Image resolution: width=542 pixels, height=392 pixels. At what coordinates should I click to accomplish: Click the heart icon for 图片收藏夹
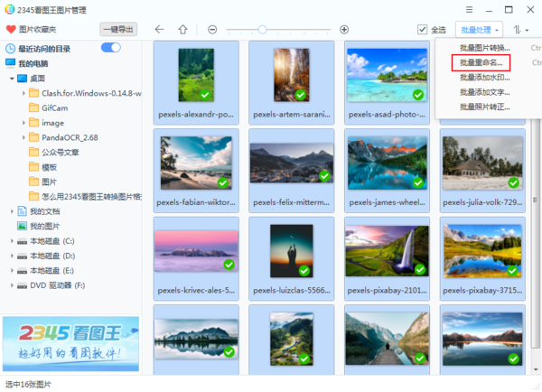click(10, 29)
